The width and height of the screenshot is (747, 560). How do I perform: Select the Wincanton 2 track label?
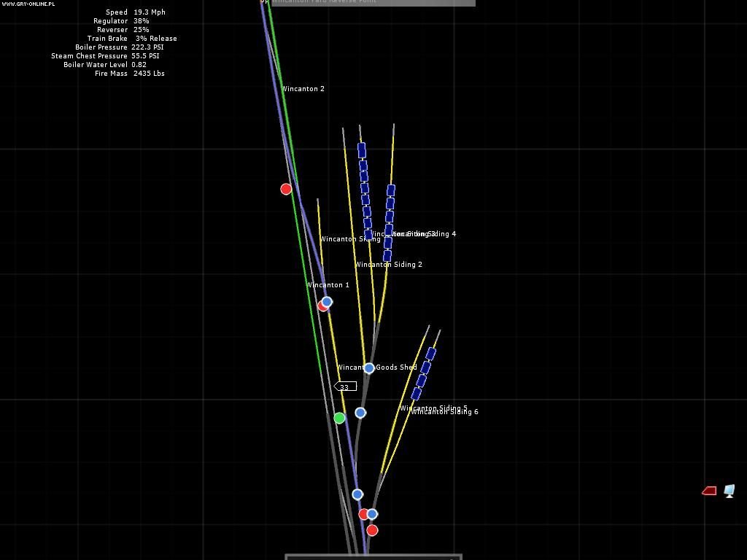tap(303, 88)
